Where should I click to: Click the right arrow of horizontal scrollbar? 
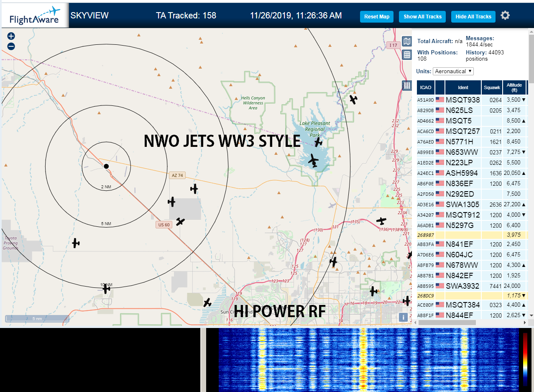pos(525,323)
